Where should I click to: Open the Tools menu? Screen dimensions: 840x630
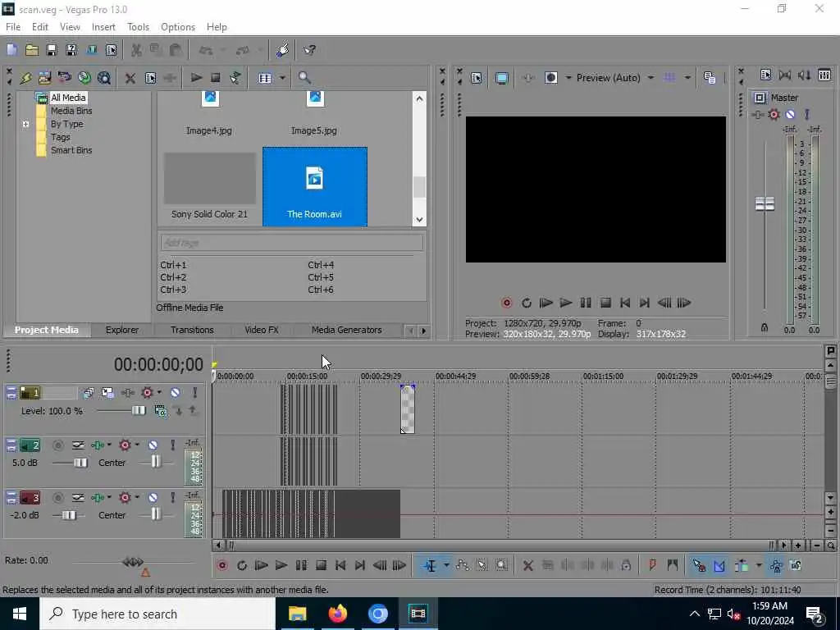[138, 27]
